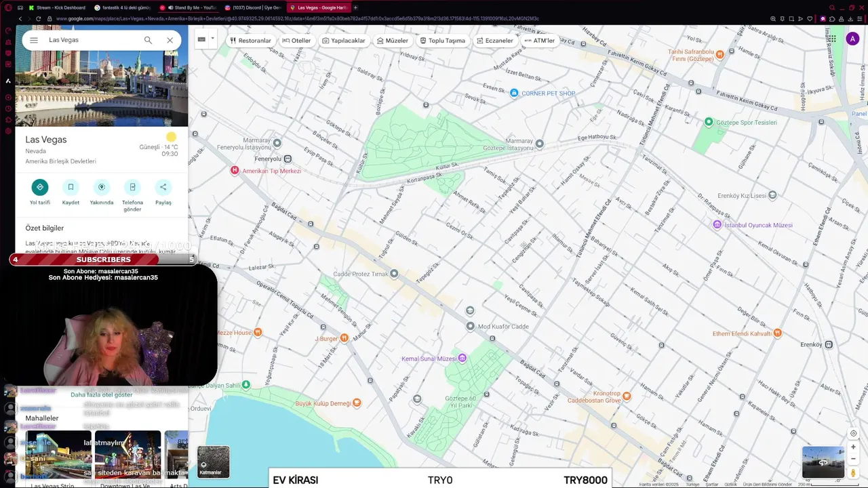Click Telefona gönder icon
The height and width of the screenshot is (488, 868).
click(x=132, y=187)
